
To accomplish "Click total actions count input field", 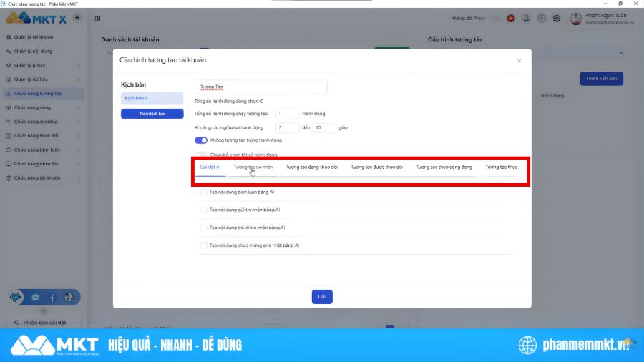I will [287, 114].
